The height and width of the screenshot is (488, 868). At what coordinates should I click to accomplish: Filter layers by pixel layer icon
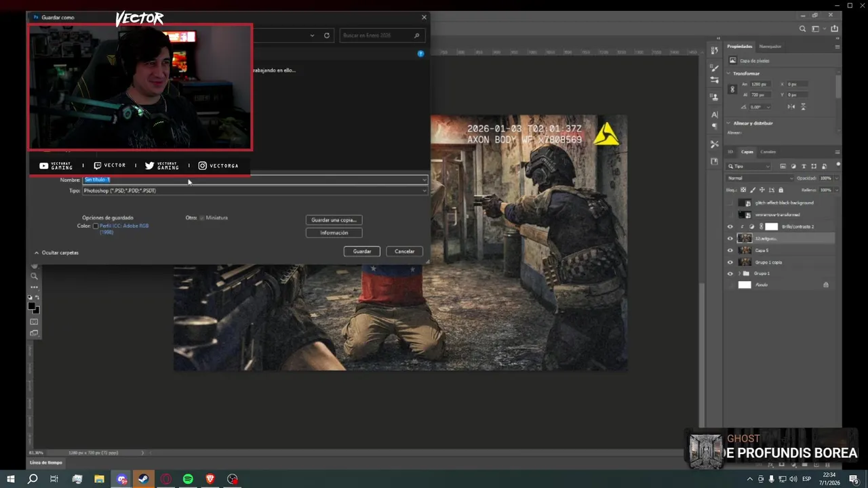pos(783,166)
